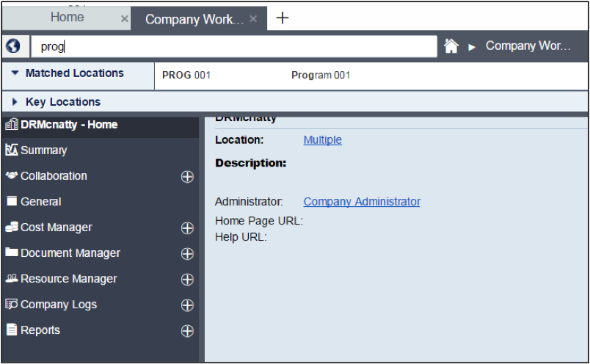The width and height of the screenshot is (590, 364).
Task: Select the General item in the sidebar
Action: pyautogui.click(x=40, y=202)
